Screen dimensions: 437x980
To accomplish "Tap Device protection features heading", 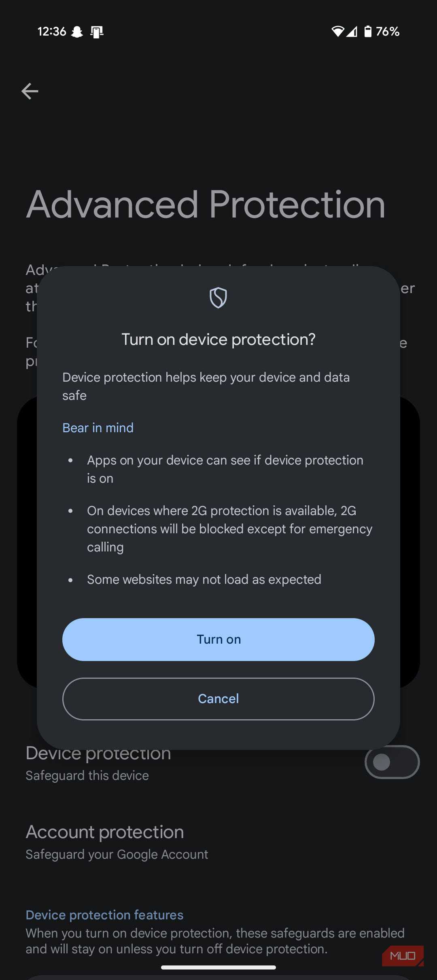I will pos(104,915).
